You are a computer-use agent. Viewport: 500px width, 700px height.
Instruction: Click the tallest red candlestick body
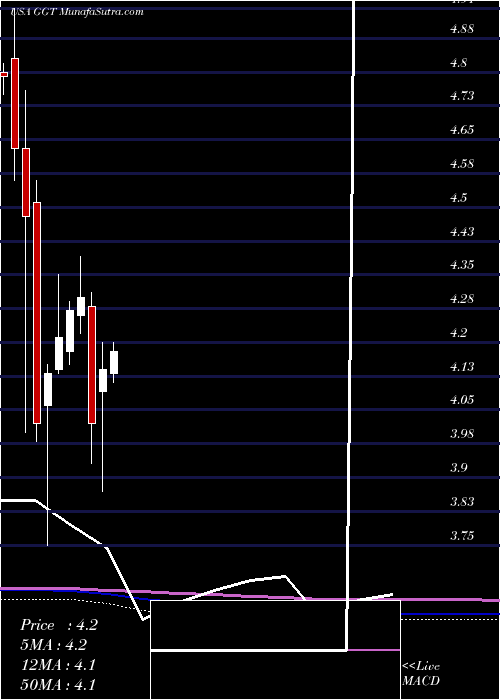[37, 313]
